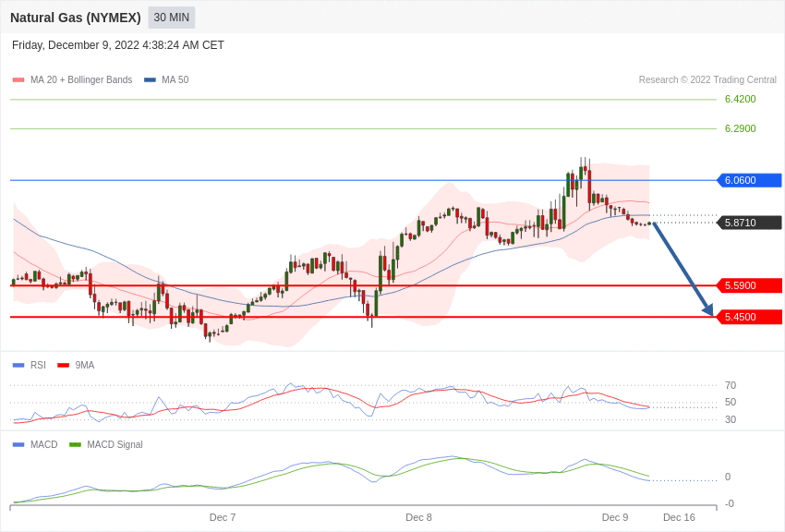
Task: Click the blue MA 50 legend swatch
Action: click(x=150, y=80)
